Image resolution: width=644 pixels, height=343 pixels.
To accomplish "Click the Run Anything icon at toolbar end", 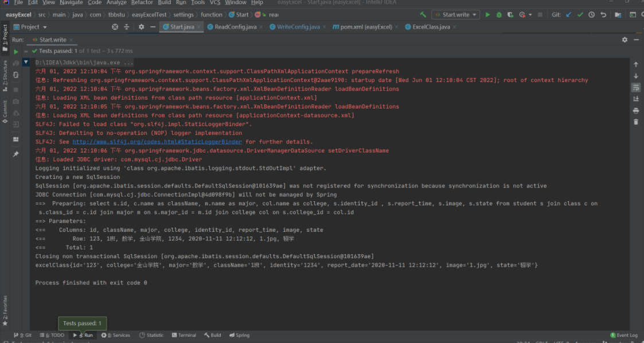I will (x=633, y=15).
